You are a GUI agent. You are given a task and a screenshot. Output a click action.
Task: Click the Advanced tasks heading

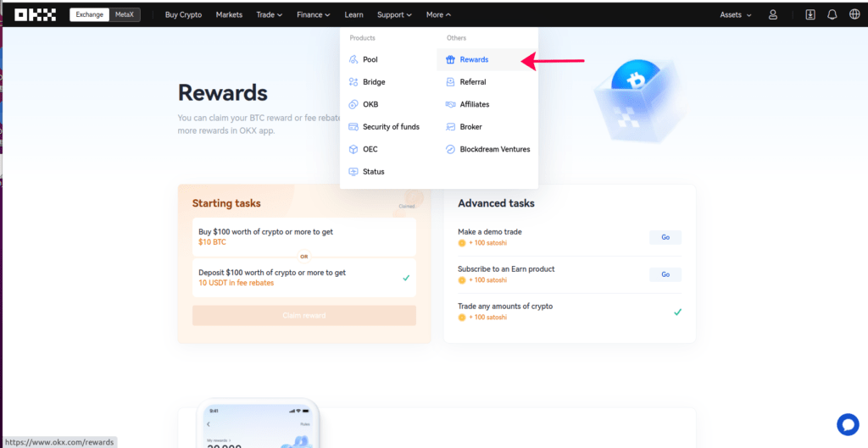(x=496, y=203)
